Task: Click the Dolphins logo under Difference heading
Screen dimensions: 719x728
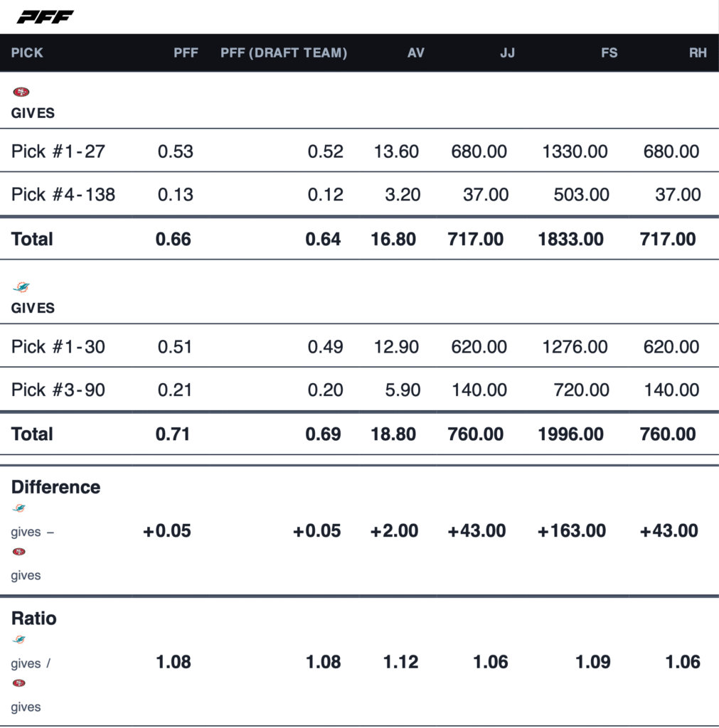Action: (x=19, y=508)
